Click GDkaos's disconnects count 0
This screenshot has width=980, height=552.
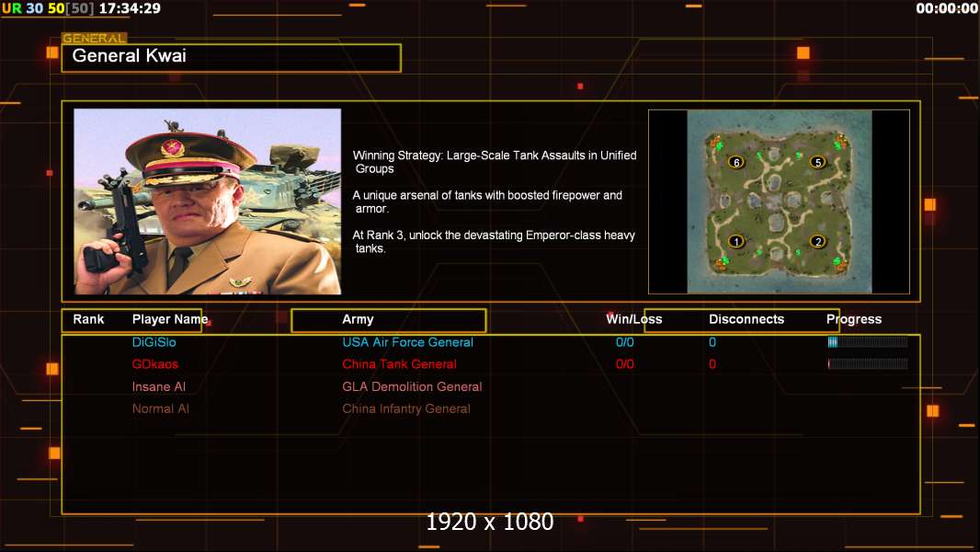click(712, 363)
